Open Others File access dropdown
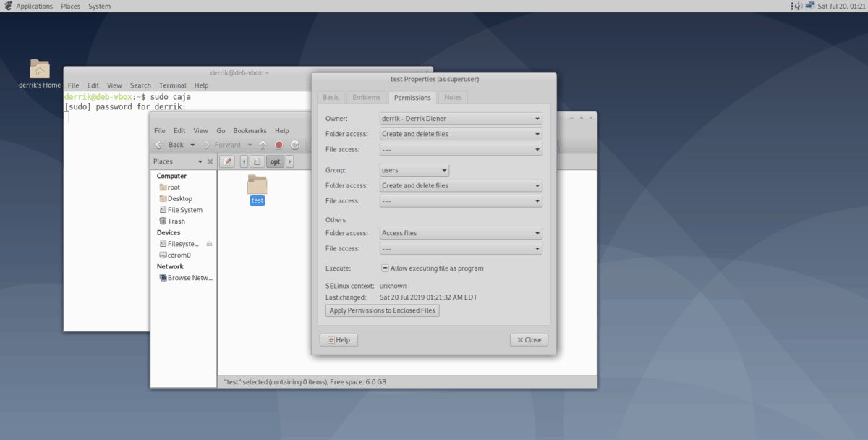This screenshot has height=440, width=868. click(x=461, y=249)
